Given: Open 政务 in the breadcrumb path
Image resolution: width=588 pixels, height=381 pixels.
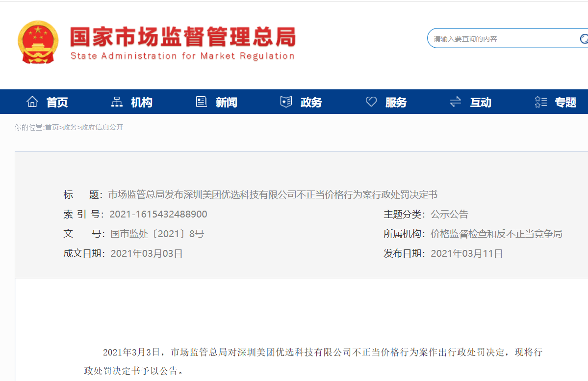Looking at the screenshot, I should point(70,127).
